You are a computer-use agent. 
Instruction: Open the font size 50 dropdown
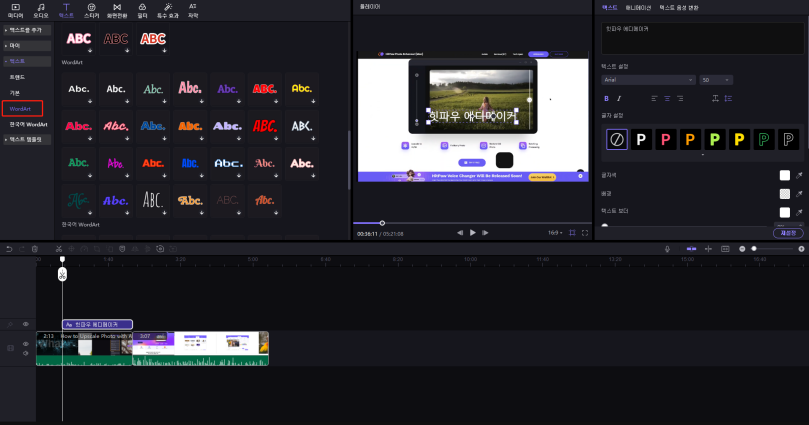coord(716,80)
